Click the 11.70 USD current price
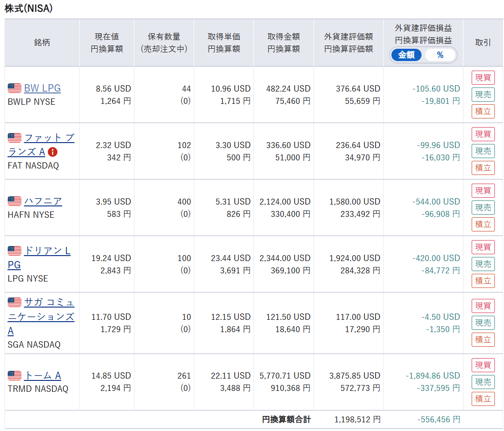Viewport: 504px width, 431px height. pyautogui.click(x=111, y=317)
